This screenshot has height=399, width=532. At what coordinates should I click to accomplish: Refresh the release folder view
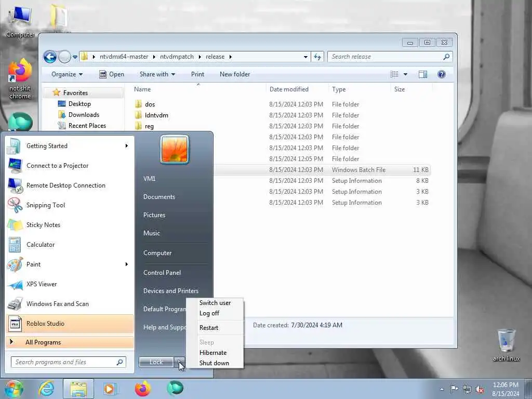coord(317,57)
